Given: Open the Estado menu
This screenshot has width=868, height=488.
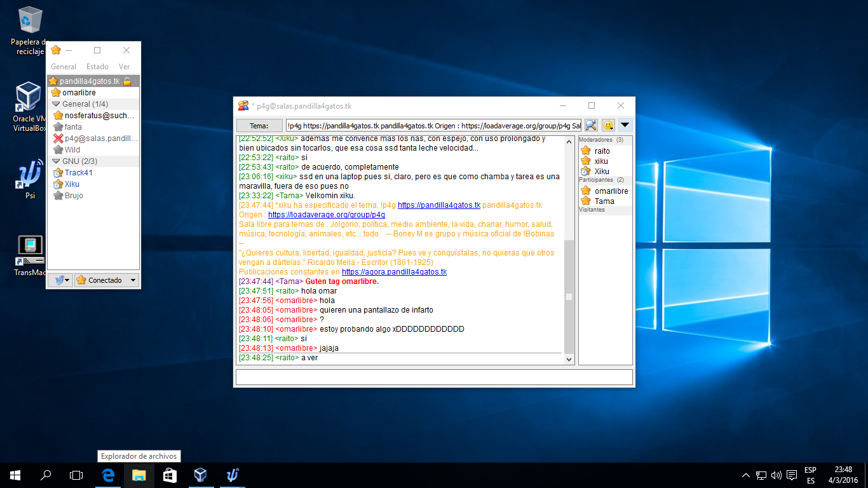Looking at the screenshot, I should pos(97,67).
